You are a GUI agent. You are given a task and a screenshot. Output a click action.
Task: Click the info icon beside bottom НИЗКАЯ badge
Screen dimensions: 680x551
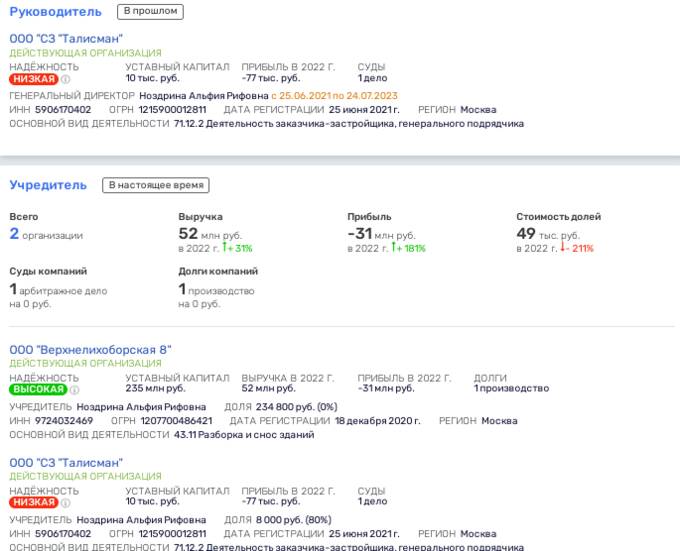coord(65,503)
